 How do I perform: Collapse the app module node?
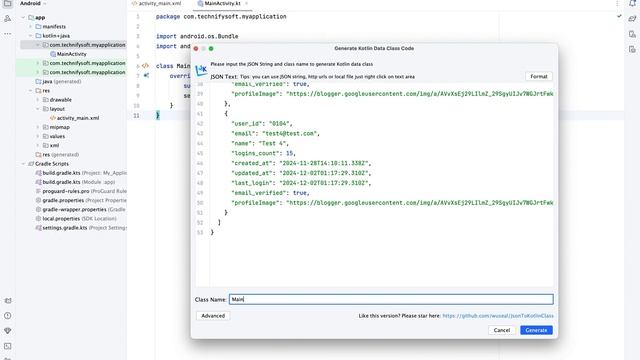tap(23, 18)
